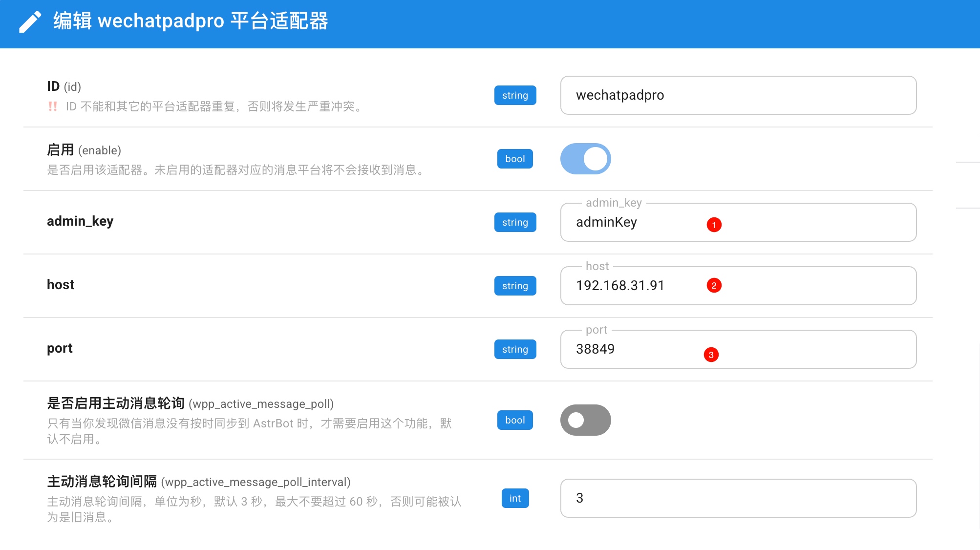Click the bool type badge for enable
Screen dimensions: 980x550
coord(514,159)
